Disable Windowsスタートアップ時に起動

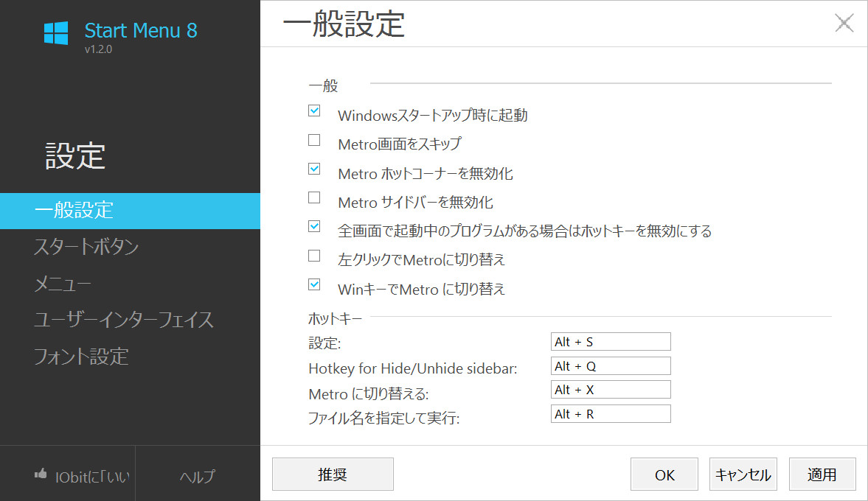(314, 111)
